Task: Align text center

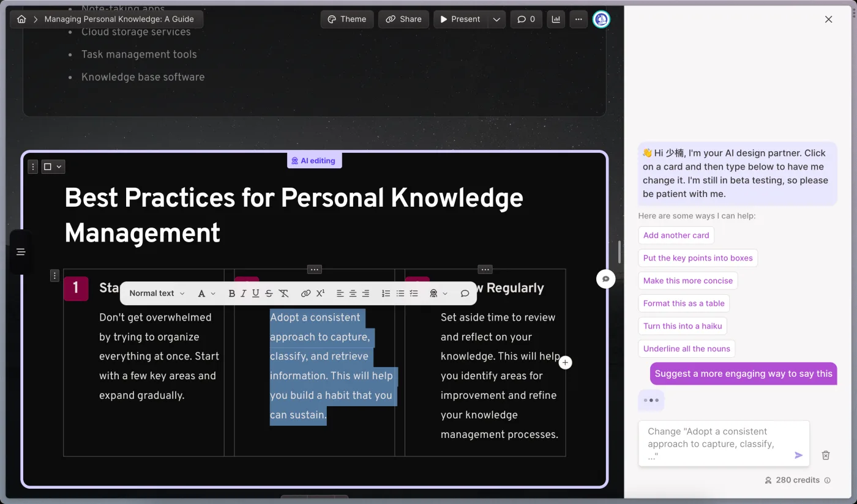Action: tap(353, 294)
